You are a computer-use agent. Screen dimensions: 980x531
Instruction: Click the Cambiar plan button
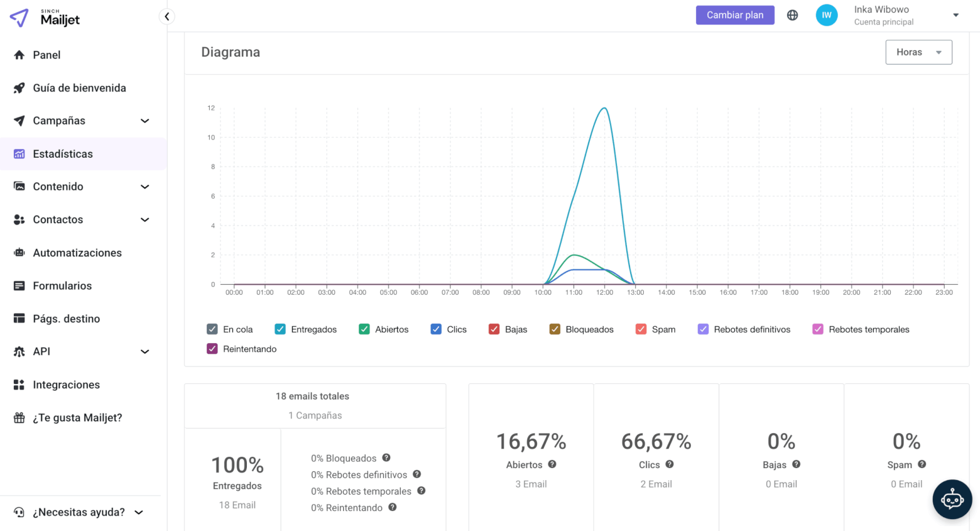pyautogui.click(x=734, y=15)
